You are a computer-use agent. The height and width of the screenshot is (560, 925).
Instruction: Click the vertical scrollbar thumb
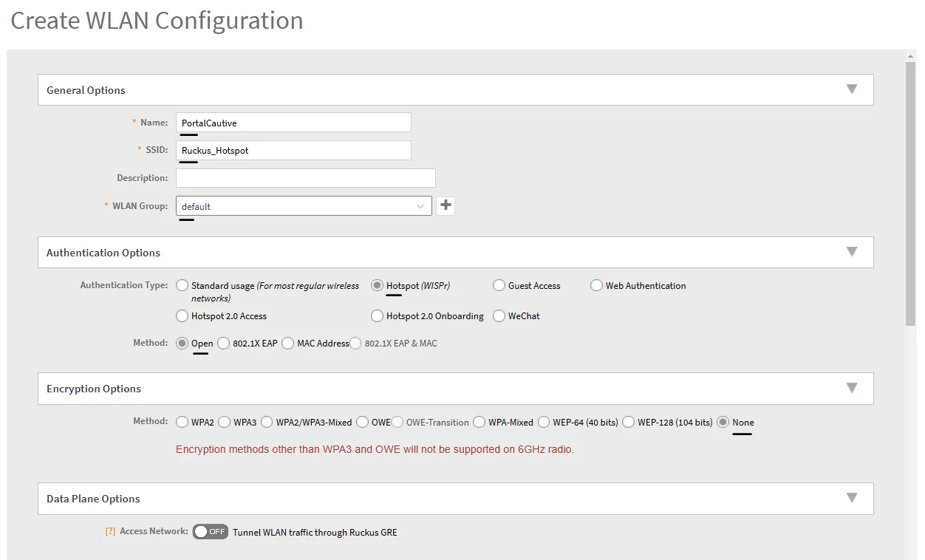[x=911, y=194]
